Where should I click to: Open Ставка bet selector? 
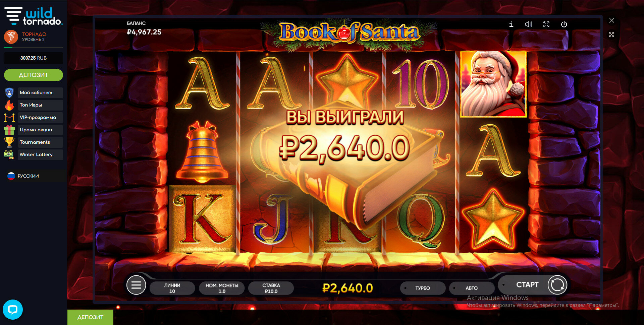[271, 288]
